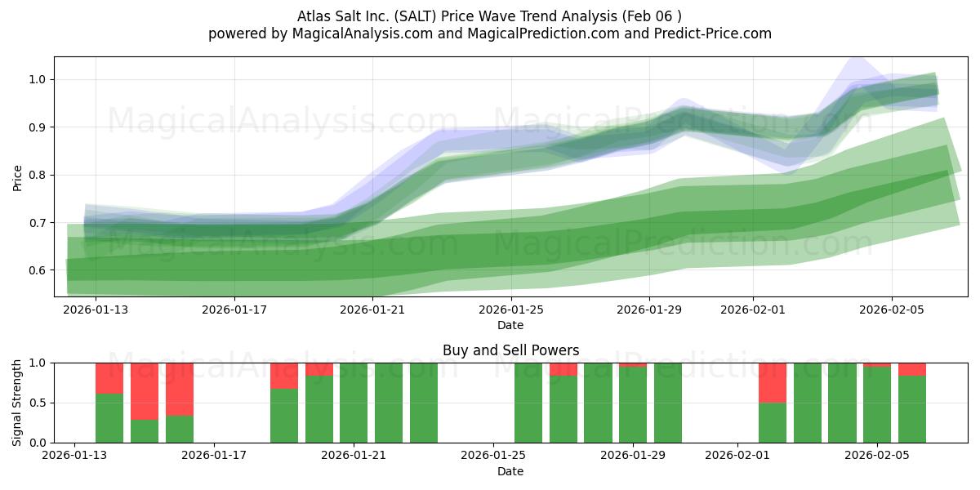Click the 'Date' label below the price chart

(x=510, y=325)
